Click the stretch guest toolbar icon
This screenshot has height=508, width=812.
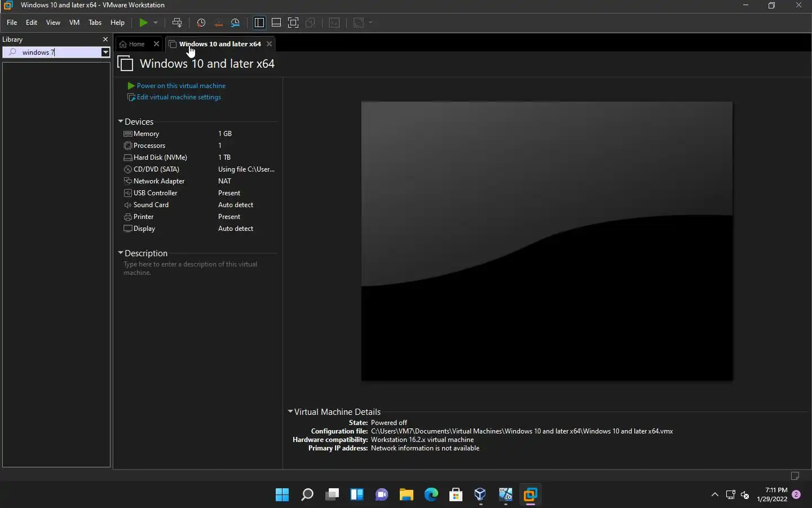pyautogui.click(x=359, y=23)
